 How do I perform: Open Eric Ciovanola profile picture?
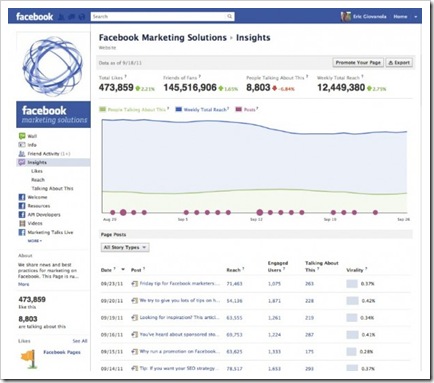coord(345,17)
